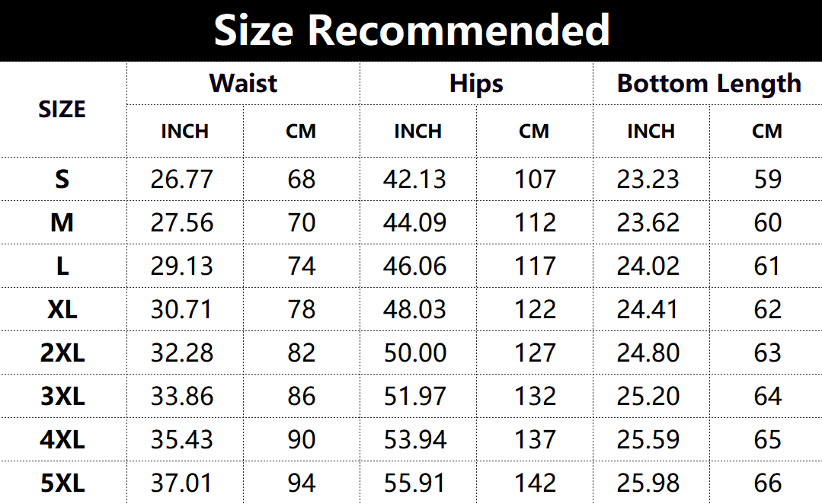Select the Bottom Length header
The height and width of the screenshot is (504, 822).
click(x=708, y=83)
